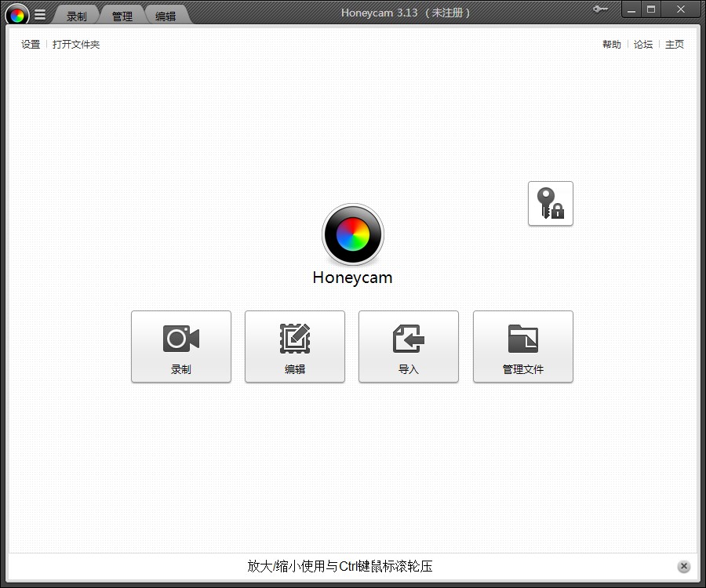The height and width of the screenshot is (588, 706).
Task: Open the hamburger menu icon
Action: 39,13
